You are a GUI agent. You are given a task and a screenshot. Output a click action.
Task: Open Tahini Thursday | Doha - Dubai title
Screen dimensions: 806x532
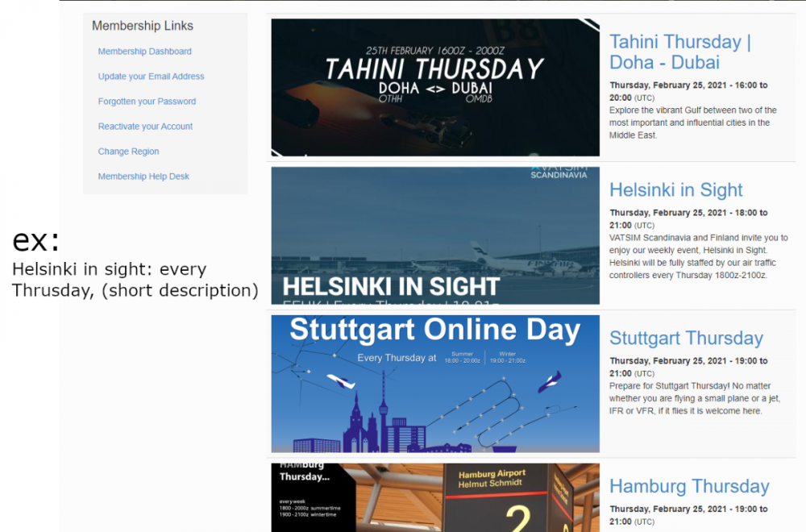pos(679,52)
